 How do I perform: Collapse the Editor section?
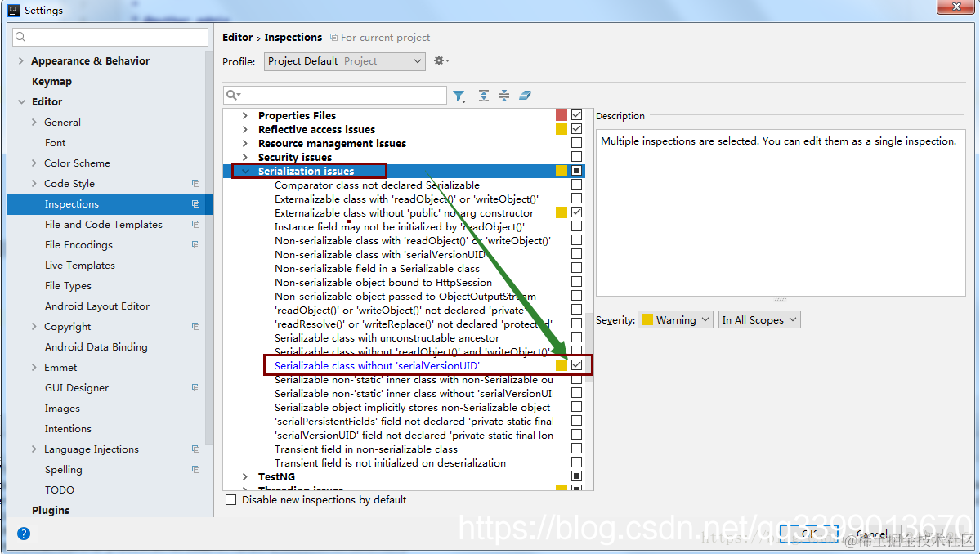coord(21,102)
